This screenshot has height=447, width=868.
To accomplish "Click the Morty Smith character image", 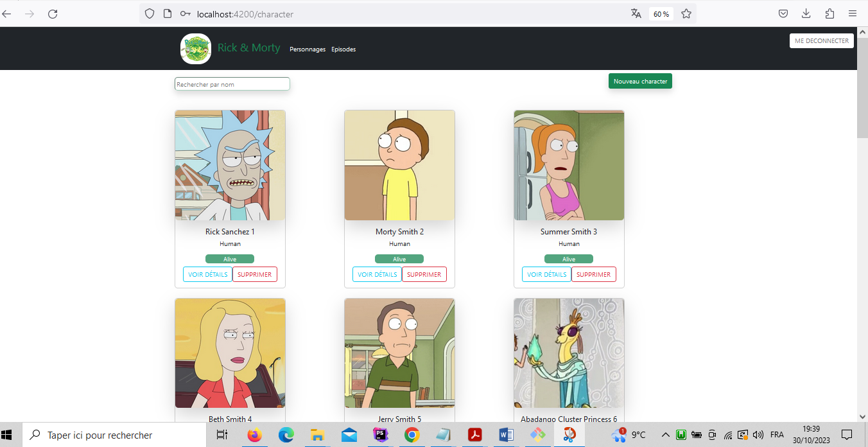I will (400, 165).
